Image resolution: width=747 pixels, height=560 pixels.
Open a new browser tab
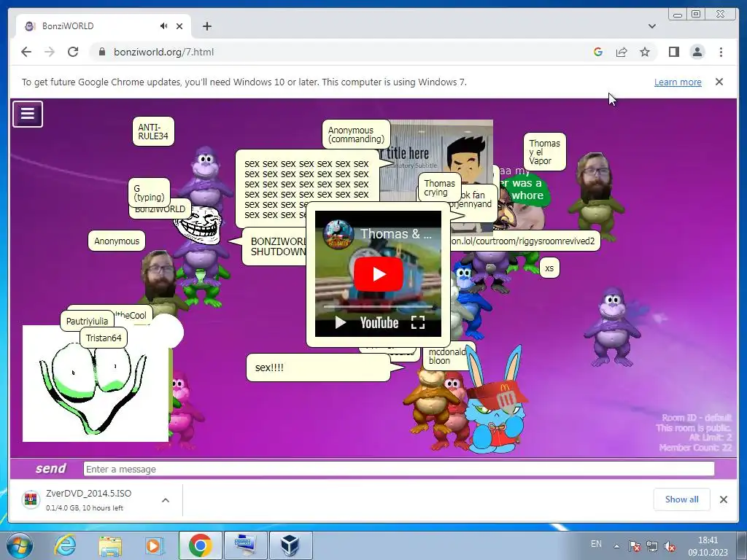click(x=206, y=26)
